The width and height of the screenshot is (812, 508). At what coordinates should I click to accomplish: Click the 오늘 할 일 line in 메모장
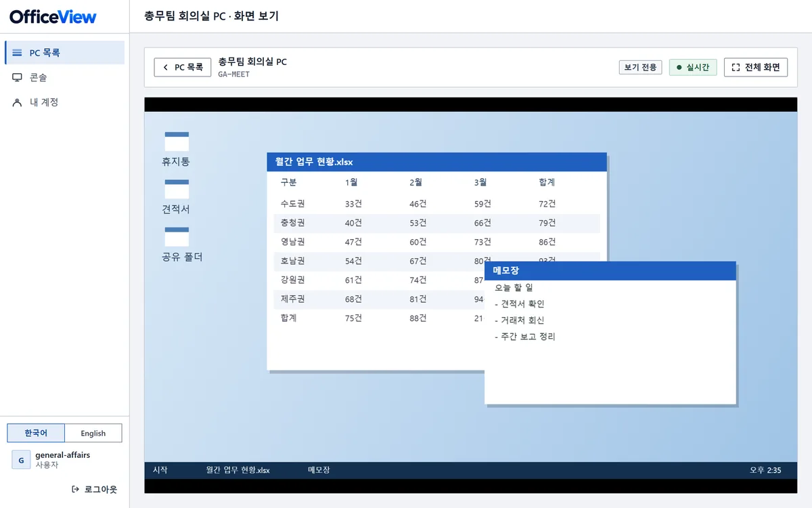coord(514,288)
